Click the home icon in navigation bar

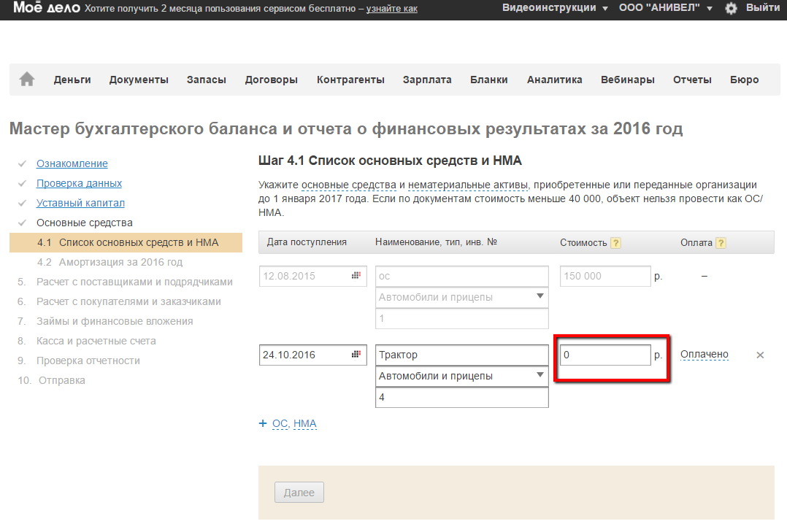27,80
